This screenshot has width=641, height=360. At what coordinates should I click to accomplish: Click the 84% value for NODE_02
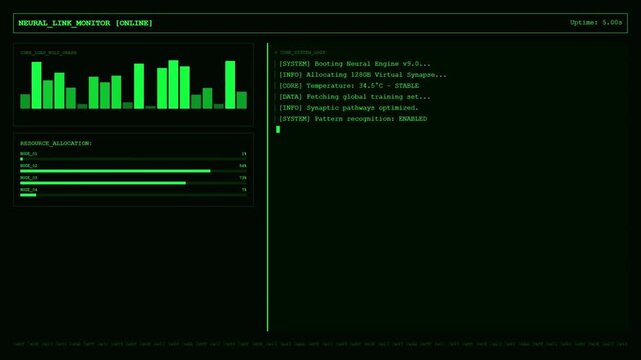click(x=243, y=166)
